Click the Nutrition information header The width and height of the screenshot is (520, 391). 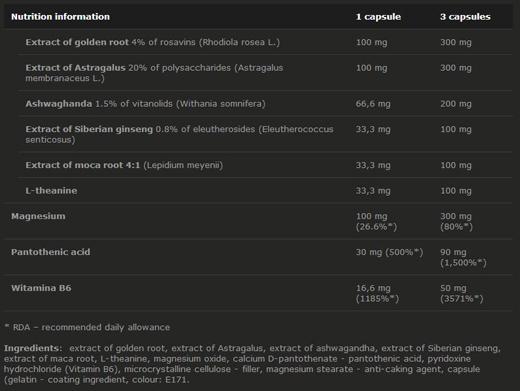click(60, 17)
